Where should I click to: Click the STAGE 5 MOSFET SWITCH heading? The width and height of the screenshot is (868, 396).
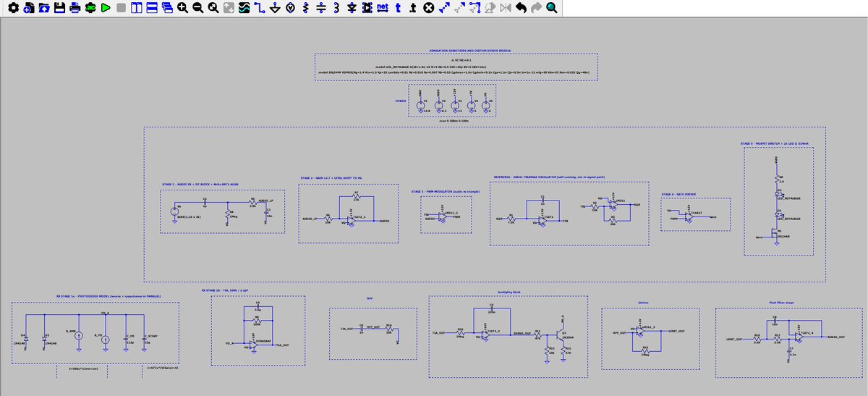coord(775,144)
